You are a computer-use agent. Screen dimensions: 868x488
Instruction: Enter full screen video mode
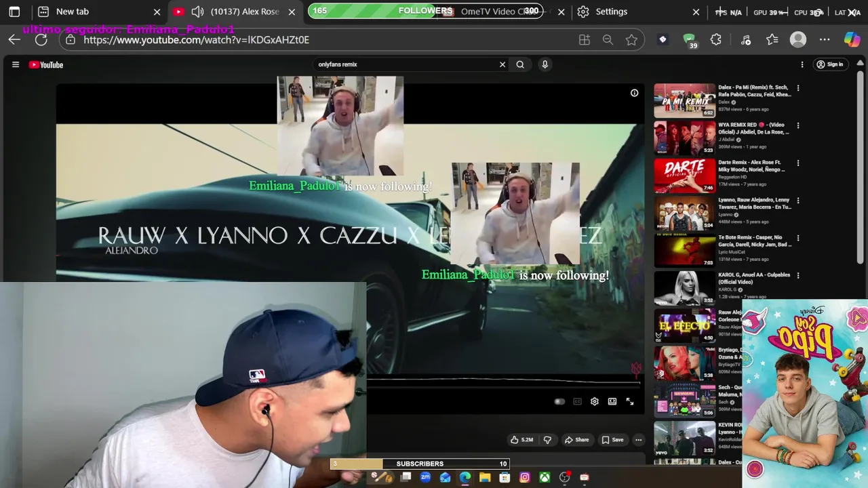[630, 401]
